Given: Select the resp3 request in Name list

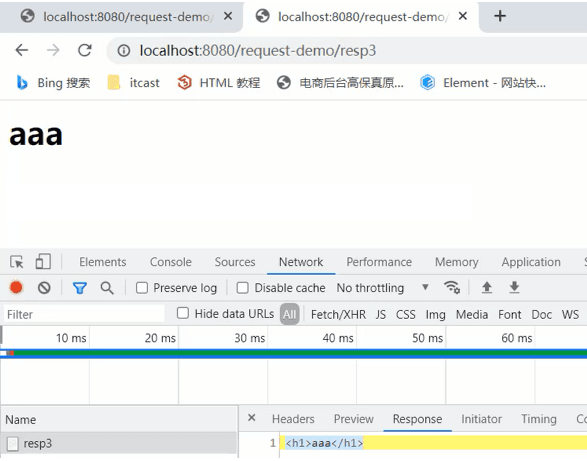Looking at the screenshot, I should pos(119,444).
